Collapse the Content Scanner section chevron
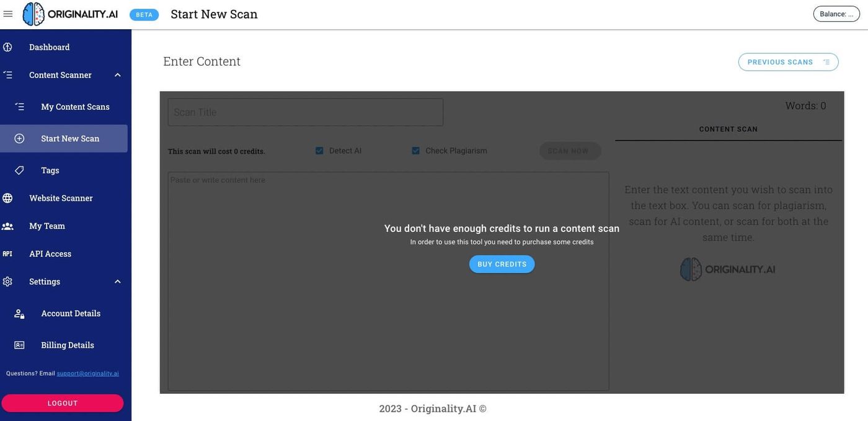This screenshot has width=868, height=421. coord(118,75)
